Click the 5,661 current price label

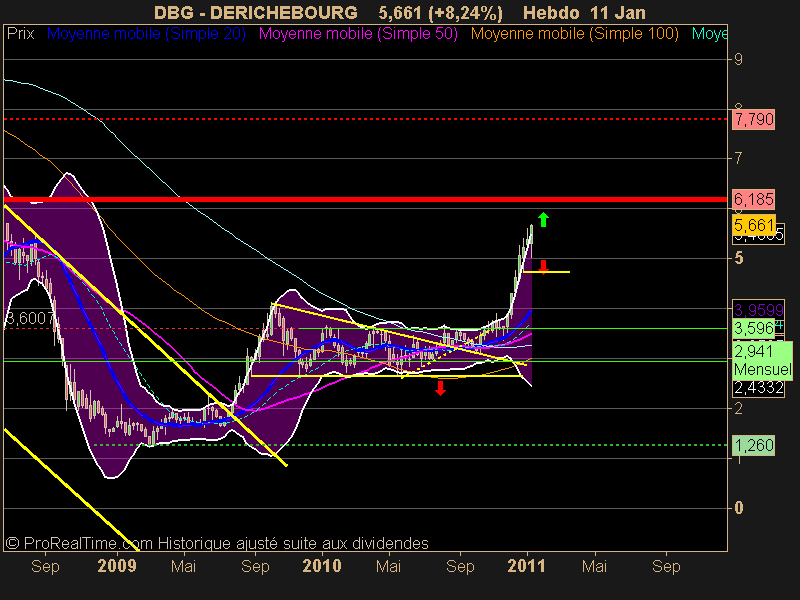tap(754, 225)
